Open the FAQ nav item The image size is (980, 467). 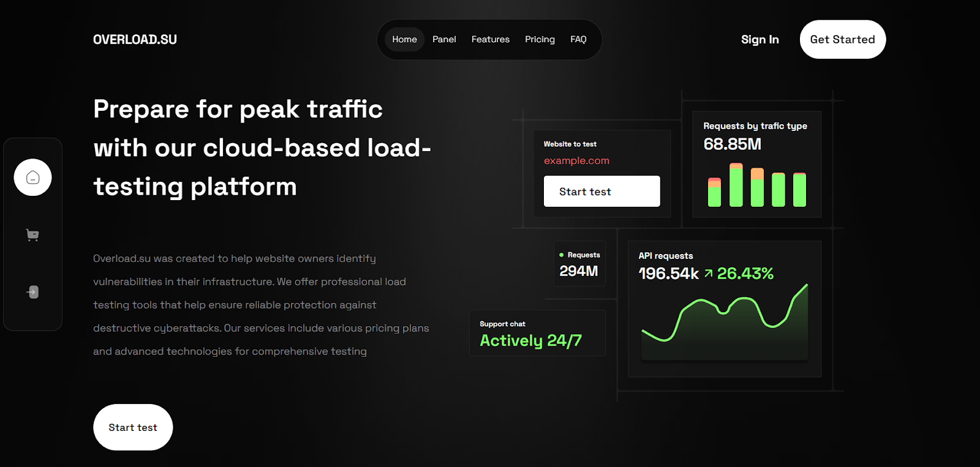(x=578, y=39)
